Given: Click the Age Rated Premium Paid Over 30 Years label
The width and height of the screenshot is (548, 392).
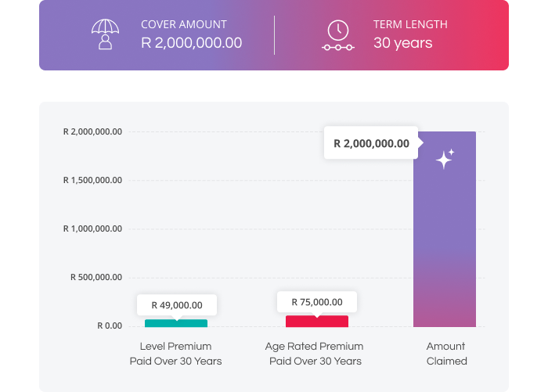Looking at the screenshot, I should (315, 354).
